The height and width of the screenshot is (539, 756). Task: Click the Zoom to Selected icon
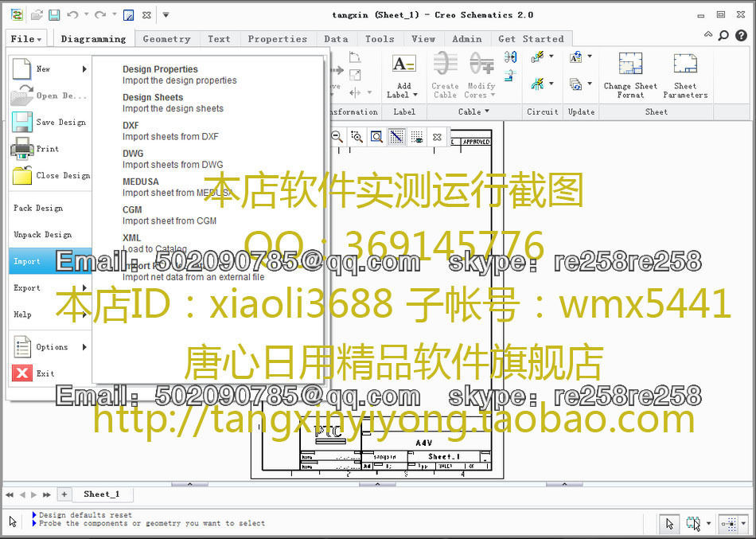pos(357,137)
